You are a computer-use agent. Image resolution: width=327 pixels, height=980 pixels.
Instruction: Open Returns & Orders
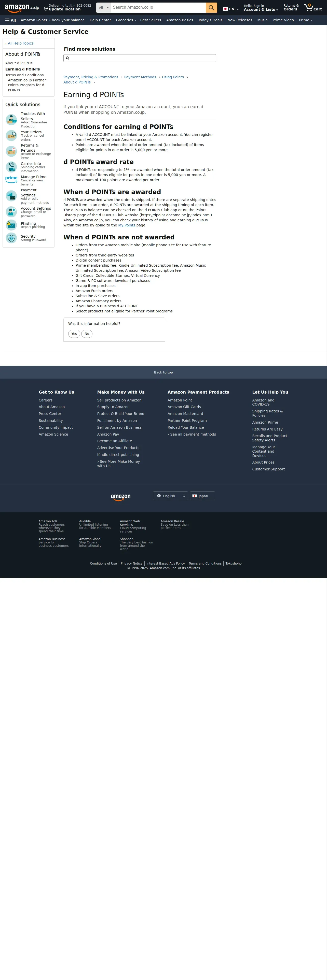point(291,8)
